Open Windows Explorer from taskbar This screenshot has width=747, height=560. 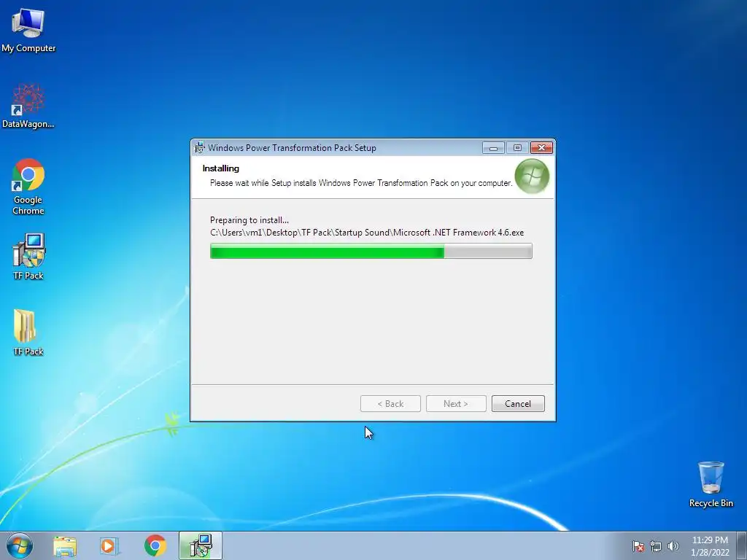(x=65, y=545)
